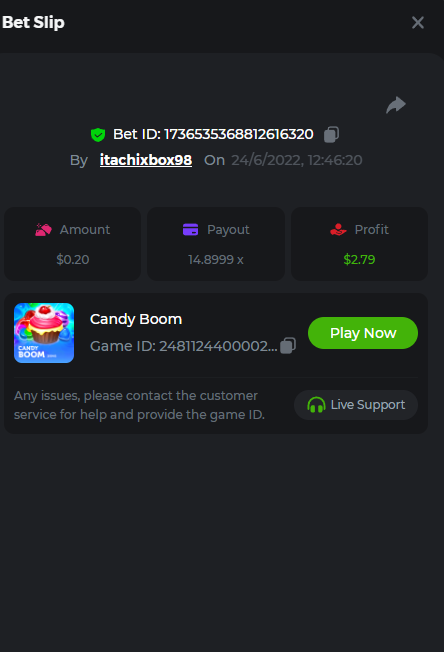
Task: Click the Candy Boom game thumbnail
Action: point(44,333)
